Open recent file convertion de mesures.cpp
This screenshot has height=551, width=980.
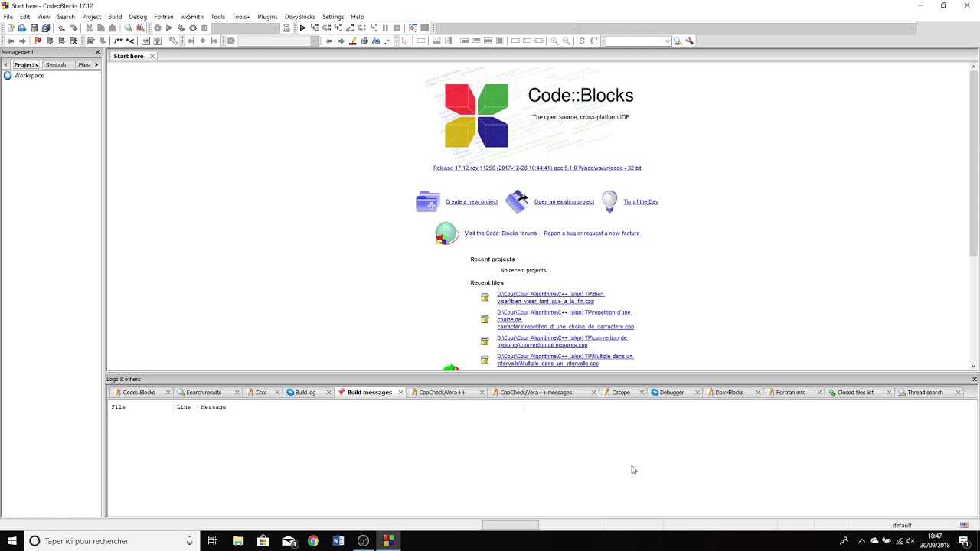pos(562,341)
